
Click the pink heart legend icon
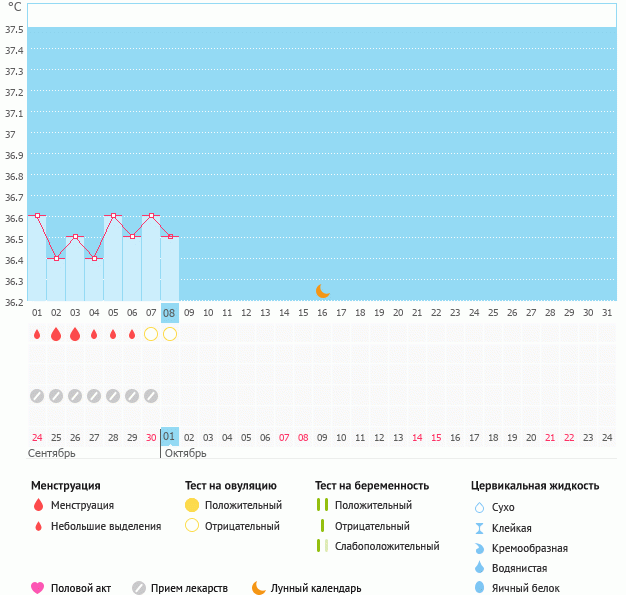38,588
